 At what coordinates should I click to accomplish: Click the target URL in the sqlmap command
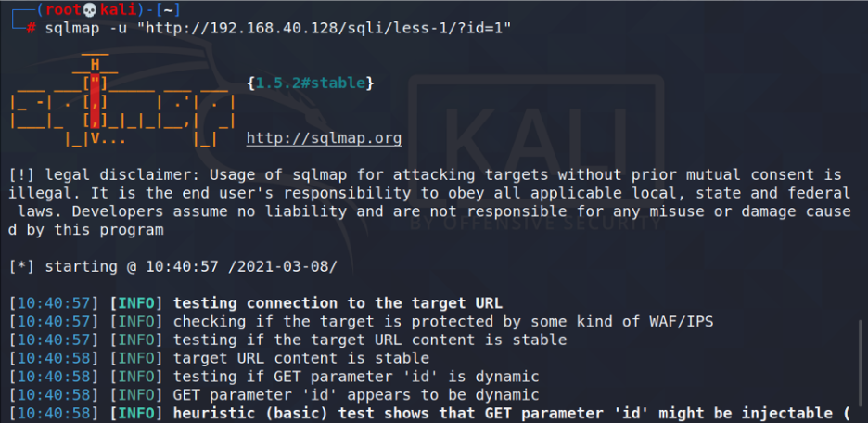tap(327, 29)
